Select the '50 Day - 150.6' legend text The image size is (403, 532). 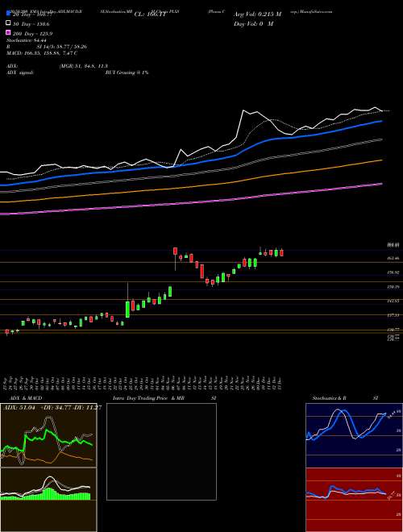coord(31,24)
